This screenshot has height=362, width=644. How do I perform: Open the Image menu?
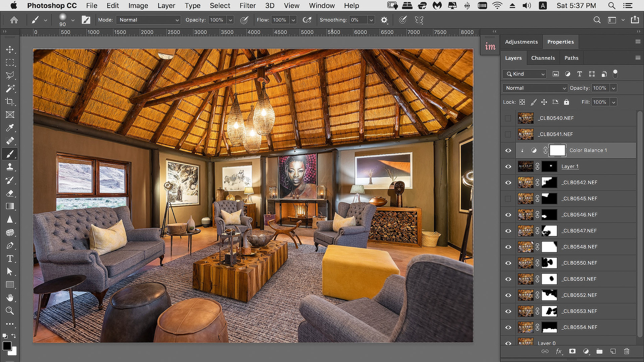[138, 6]
